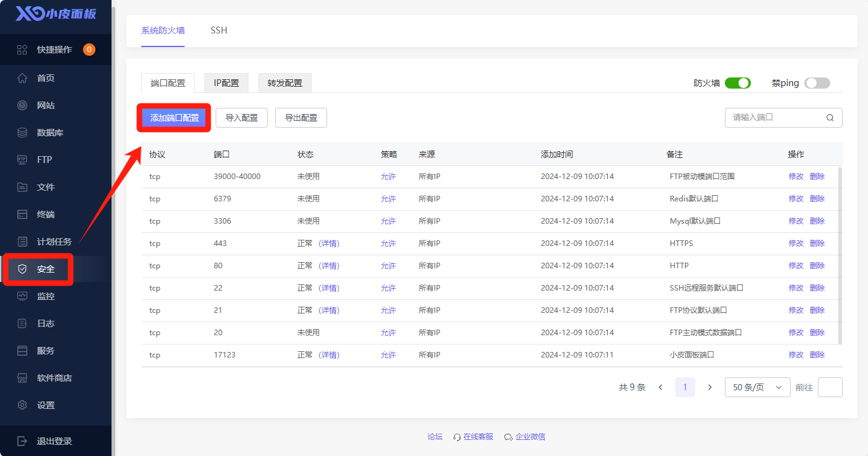Switch to the SSH tab

pos(219,30)
